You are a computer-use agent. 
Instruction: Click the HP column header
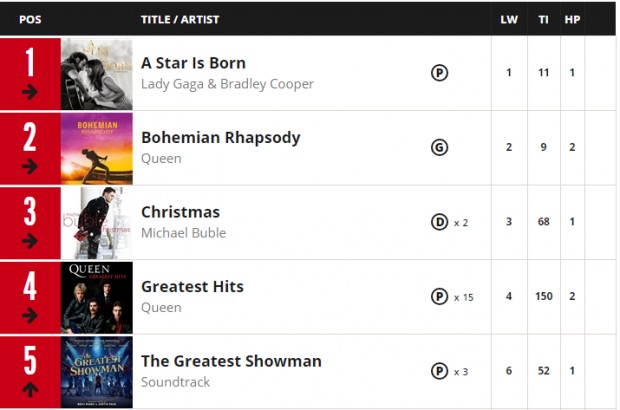point(572,20)
